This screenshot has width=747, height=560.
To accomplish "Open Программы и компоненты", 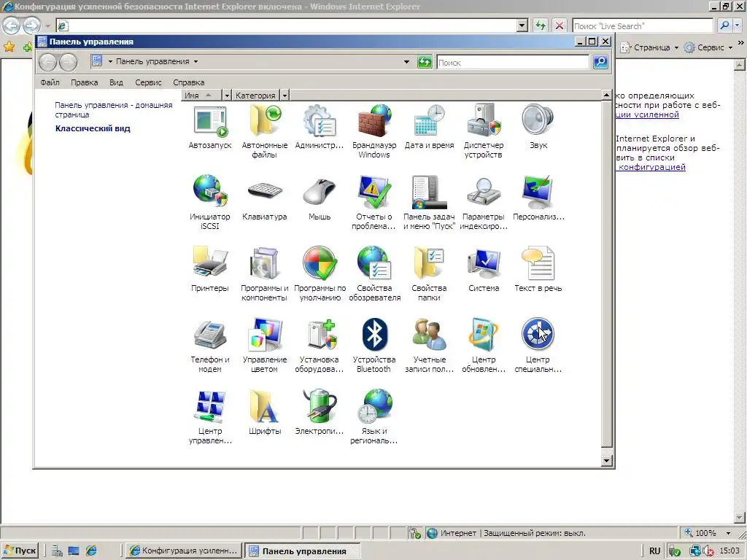I will (264, 274).
